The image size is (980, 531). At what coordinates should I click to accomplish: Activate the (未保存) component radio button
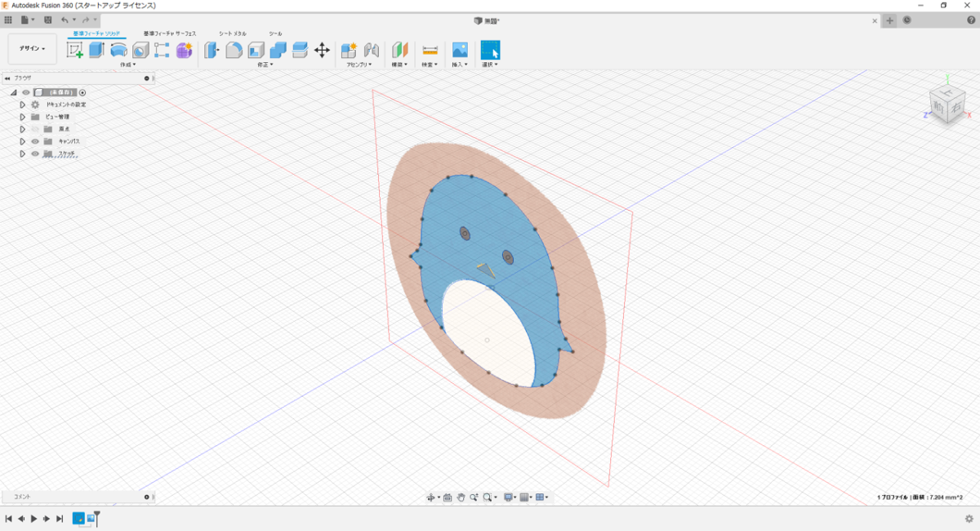coord(82,92)
